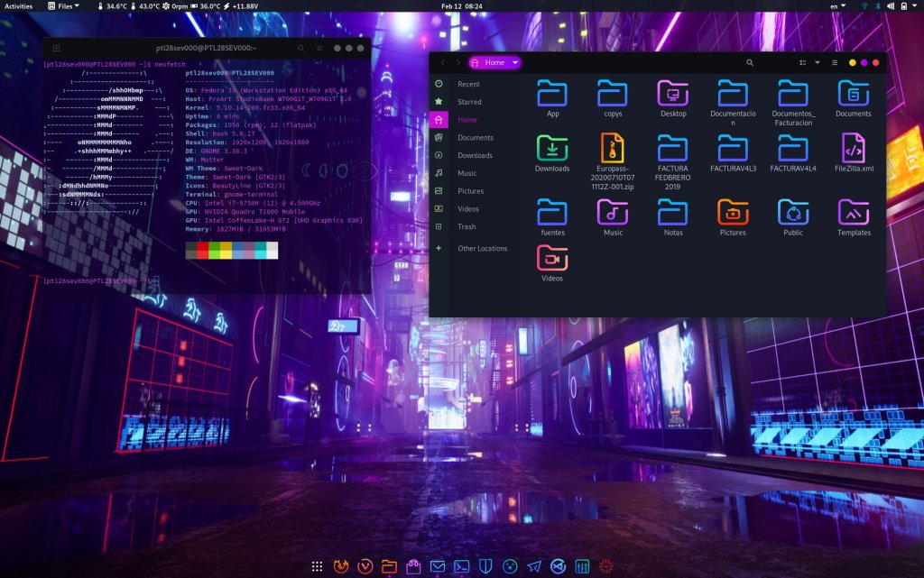Open the Vivaldi browser dock icon
924x578 pixels.
(365, 566)
